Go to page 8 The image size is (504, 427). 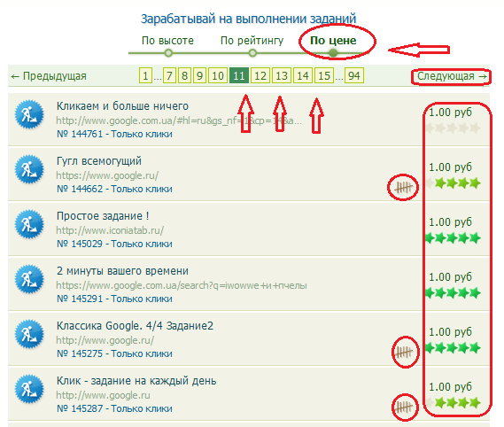[x=184, y=76]
